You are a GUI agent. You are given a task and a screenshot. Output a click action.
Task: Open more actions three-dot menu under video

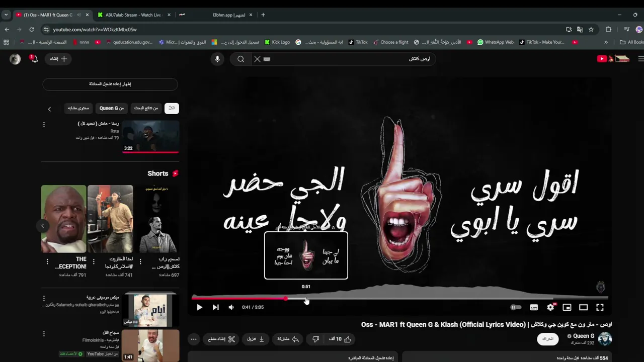coord(194,339)
